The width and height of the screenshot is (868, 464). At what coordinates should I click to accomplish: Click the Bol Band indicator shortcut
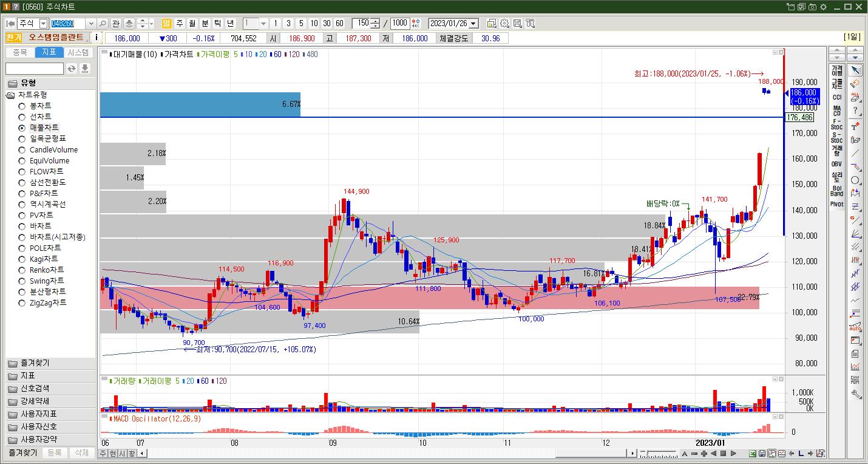tap(837, 191)
